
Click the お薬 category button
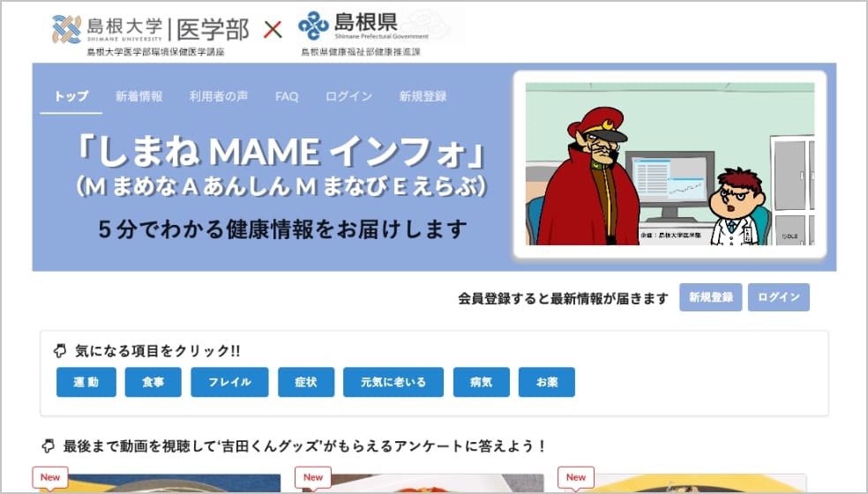547,382
